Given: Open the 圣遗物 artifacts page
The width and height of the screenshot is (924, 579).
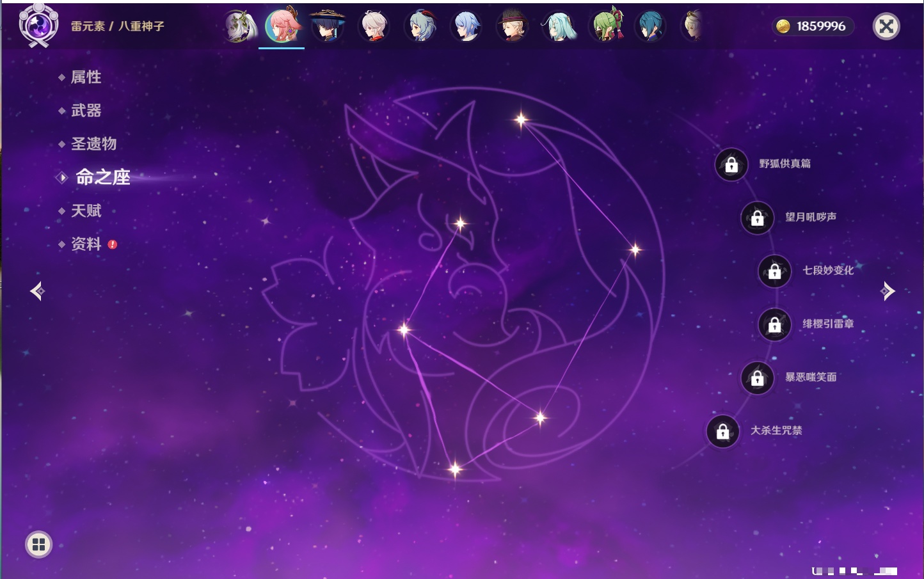Looking at the screenshot, I should click(93, 144).
